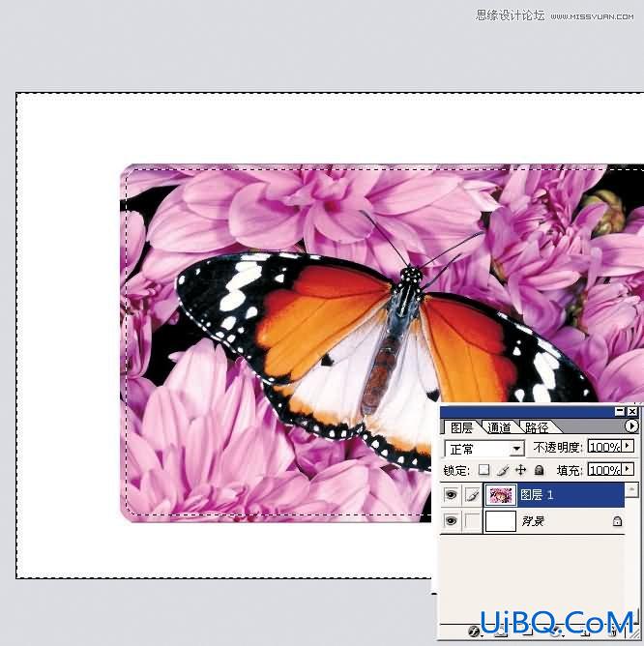
Task: Switch to the 图层 tab
Action: coord(461,427)
